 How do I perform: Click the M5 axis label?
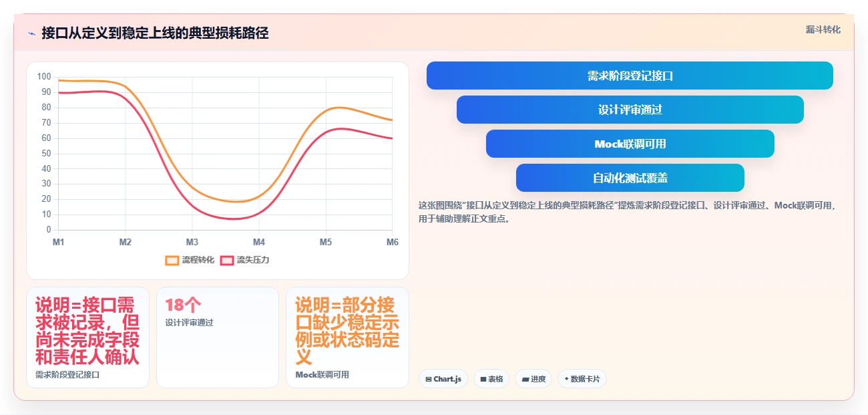[326, 242]
